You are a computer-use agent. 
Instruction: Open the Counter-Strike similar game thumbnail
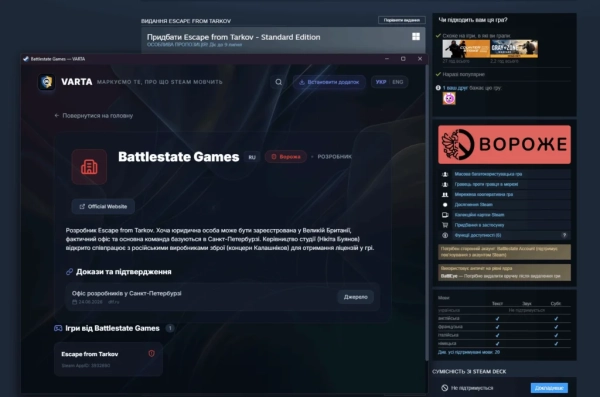pos(466,49)
